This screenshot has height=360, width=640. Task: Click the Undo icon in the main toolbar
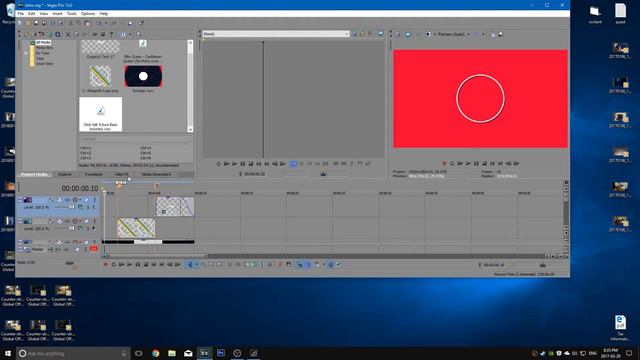[99, 23]
